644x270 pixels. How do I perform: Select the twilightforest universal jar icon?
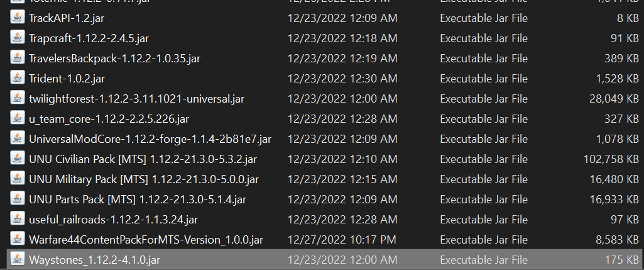click(x=17, y=98)
